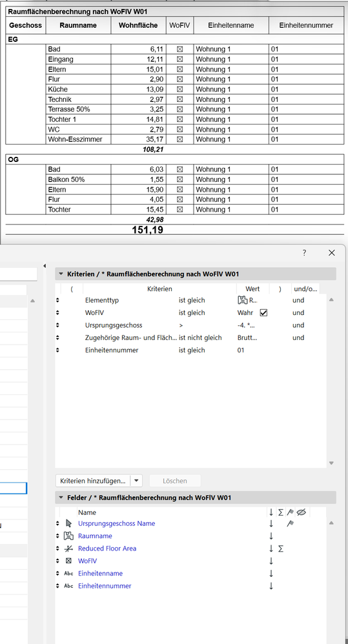Screen dimensions: 348x644
Task: Click the Abc icon beside Einheitenname field
Action: (x=68, y=574)
